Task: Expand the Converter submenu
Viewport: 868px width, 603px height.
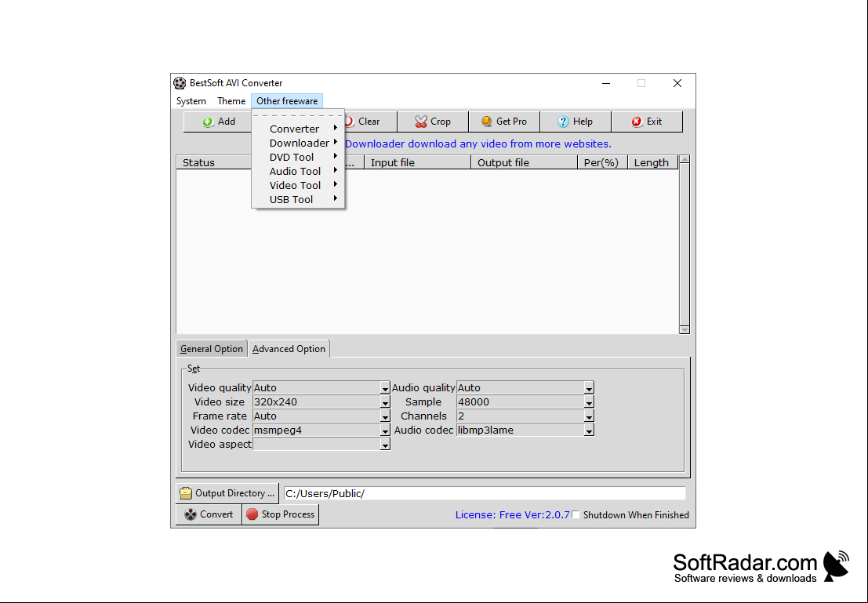Action: [298, 129]
